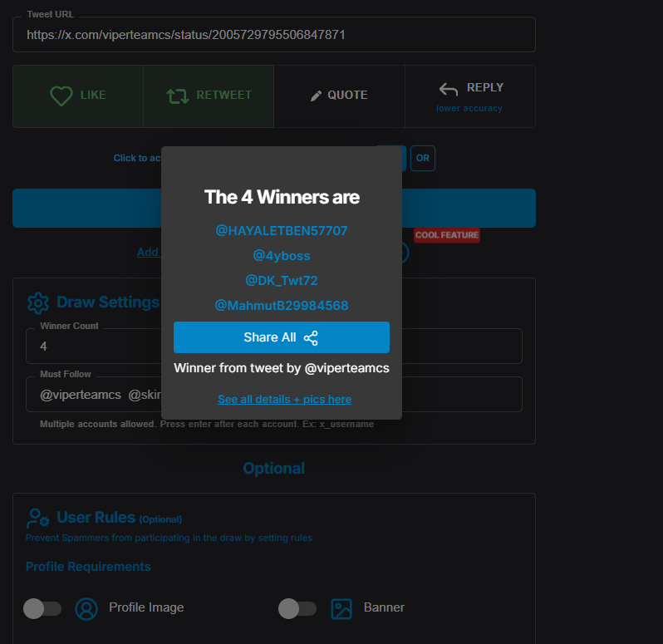The image size is (663, 644).
Task: Click the 'Winner from tweet by @viperteamcs' text
Action: [x=282, y=368]
